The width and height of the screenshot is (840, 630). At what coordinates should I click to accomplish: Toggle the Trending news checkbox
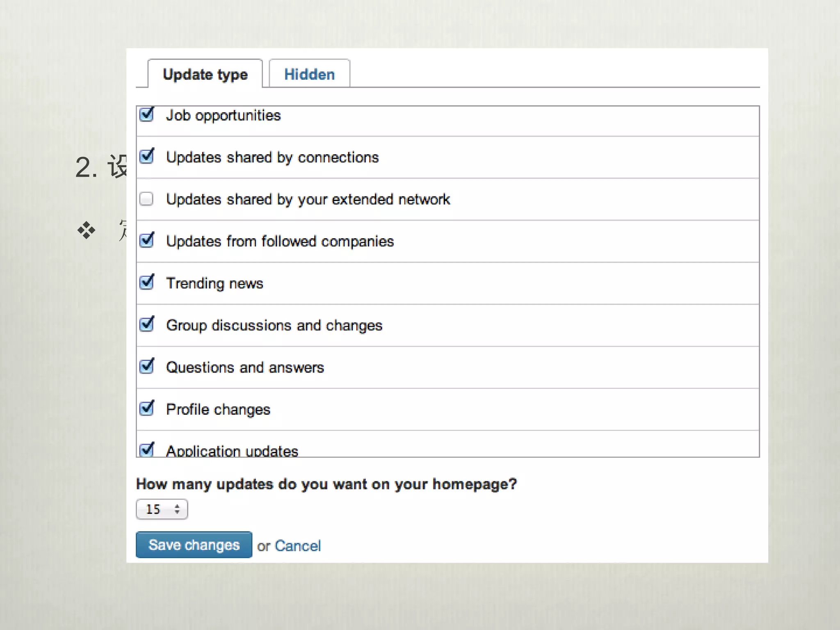[x=146, y=283]
